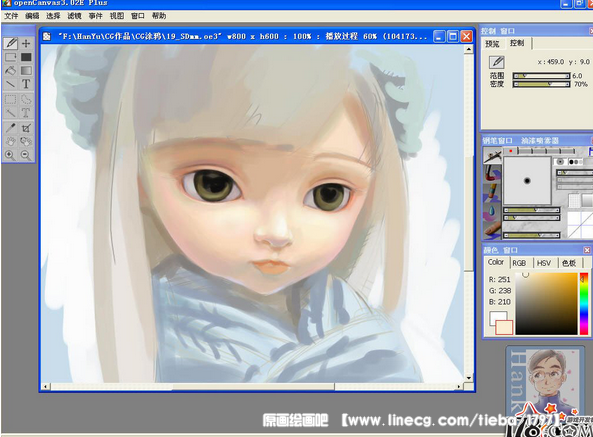This screenshot has width=593, height=437.
Task: Choose the airbrush brush type
Action: [492, 155]
